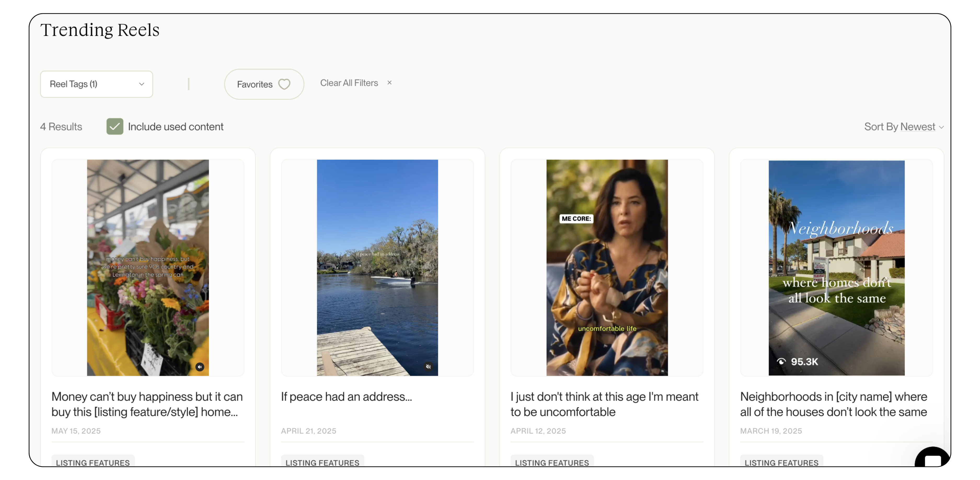Open 'I just don't think' reel title

point(604,404)
